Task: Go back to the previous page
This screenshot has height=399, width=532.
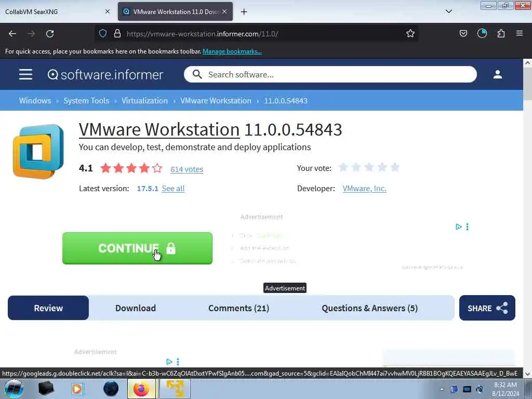Action: (x=12, y=34)
